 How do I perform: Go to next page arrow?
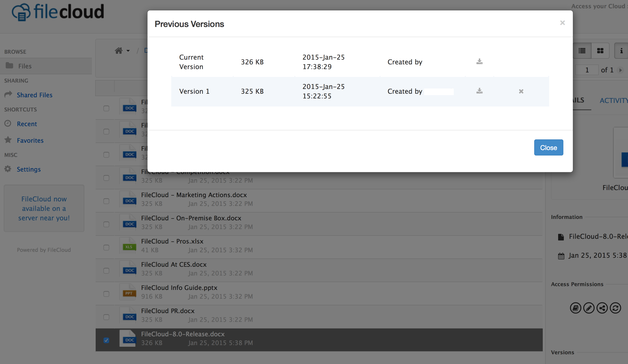(620, 70)
